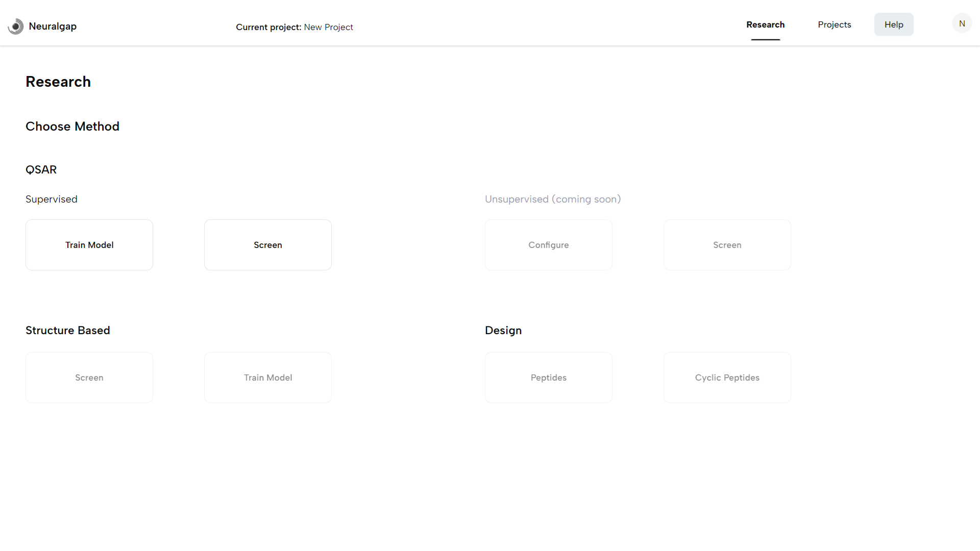980x551 pixels.
Task: Choose Screen under QSAR Supervised
Action: point(268,245)
